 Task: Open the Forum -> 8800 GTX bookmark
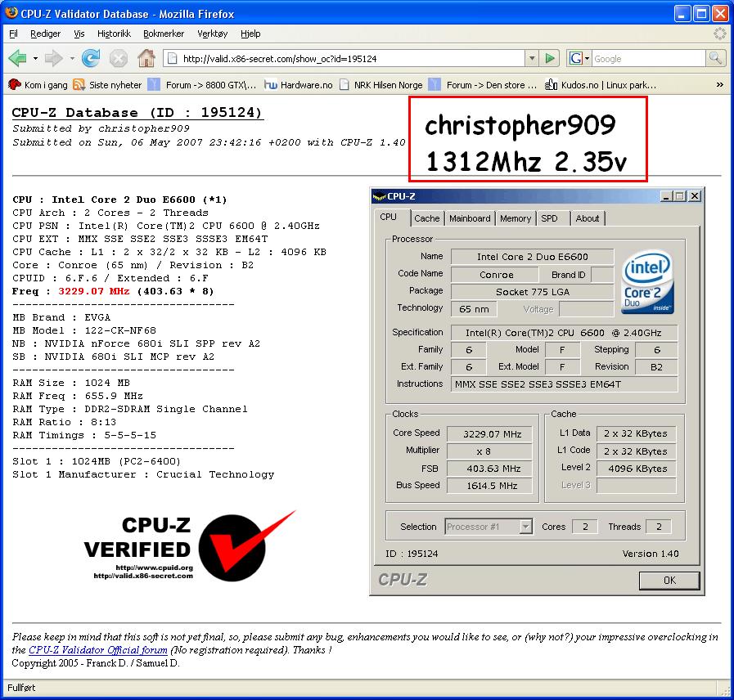202,85
